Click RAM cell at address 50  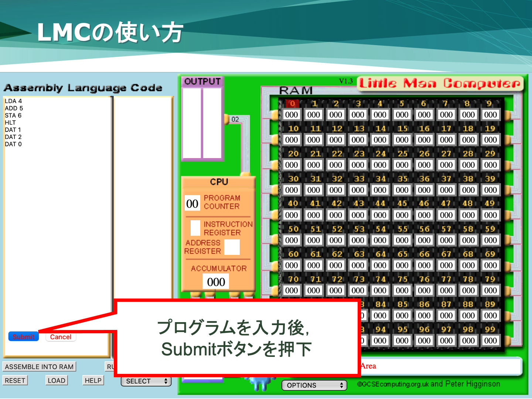pyautogui.click(x=291, y=240)
